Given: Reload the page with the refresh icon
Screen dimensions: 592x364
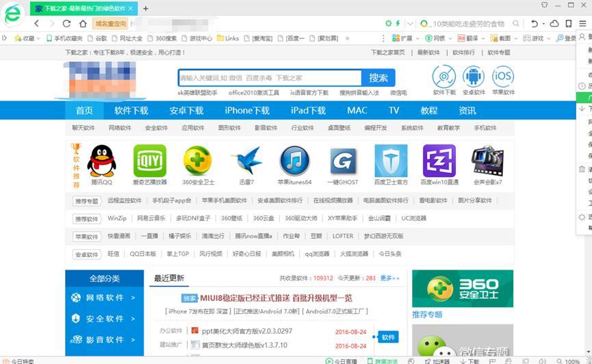Looking at the screenshot, I should (x=67, y=23).
